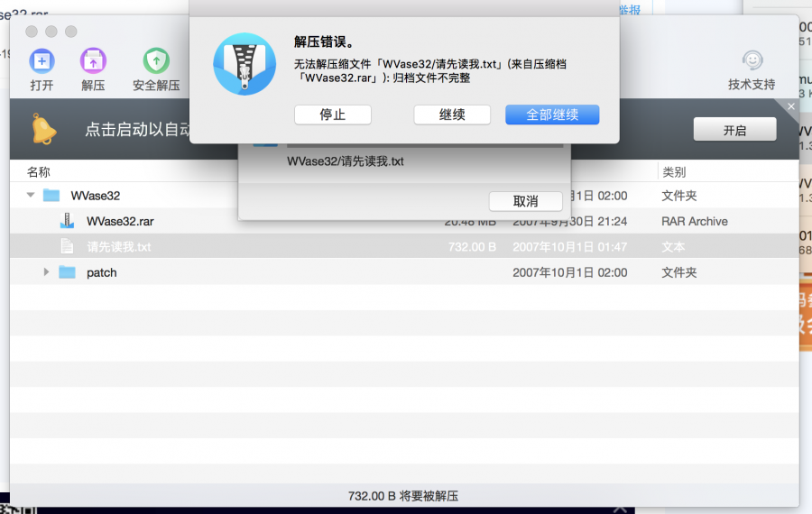Open 技术支持 support icon
Viewport: 812px width, 514px height.
(x=752, y=61)
